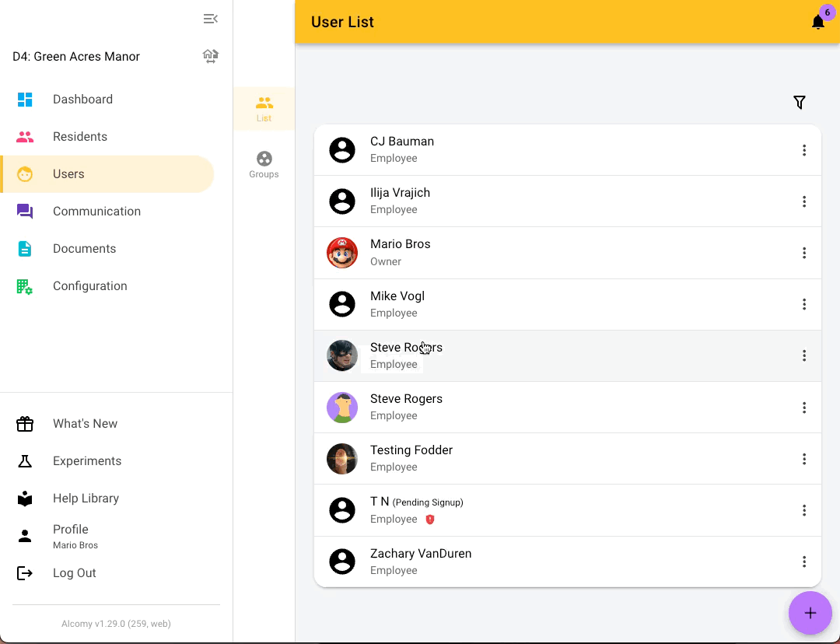Open Zachary VanDuren user name
This screenshot has width=840, height=644.
[x=421, y=554]
